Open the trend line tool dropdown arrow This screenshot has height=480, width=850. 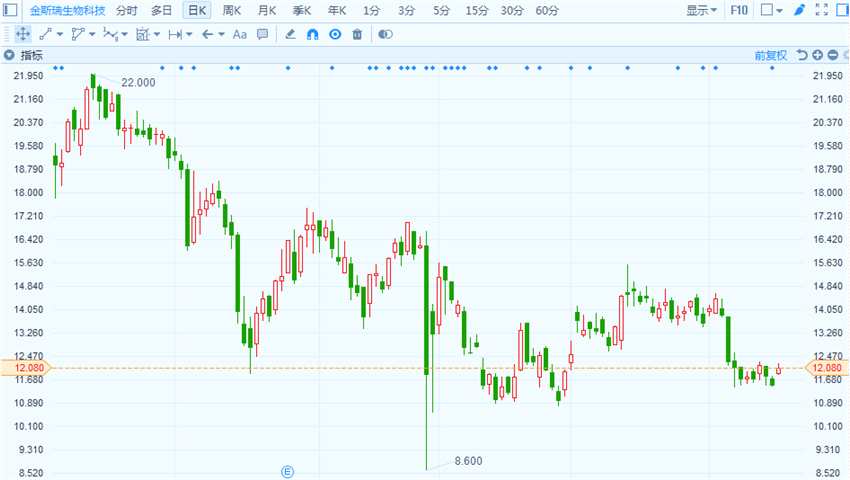point(60,35)
